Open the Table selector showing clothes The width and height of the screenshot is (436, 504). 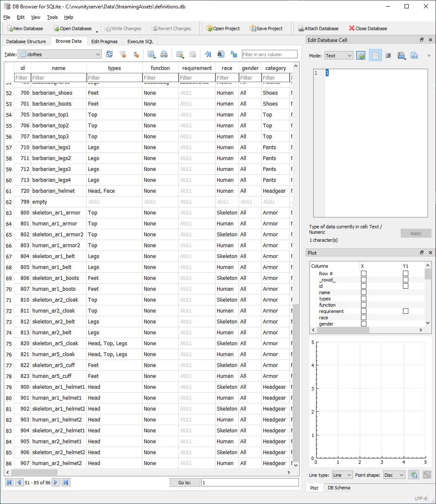[x=60, y=54]
